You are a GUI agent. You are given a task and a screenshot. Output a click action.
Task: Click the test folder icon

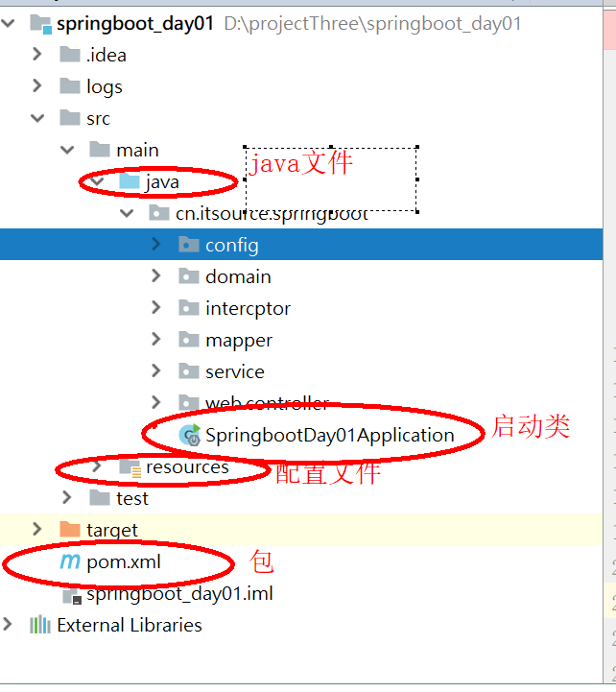(99, 498)
